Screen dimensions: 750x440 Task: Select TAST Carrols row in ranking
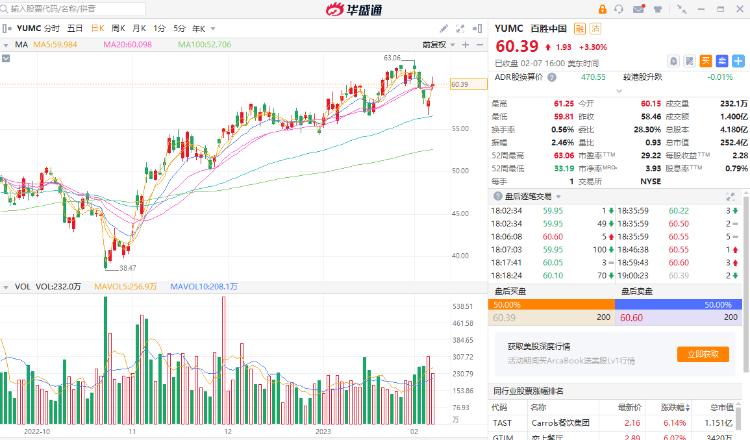pos(612,423)
